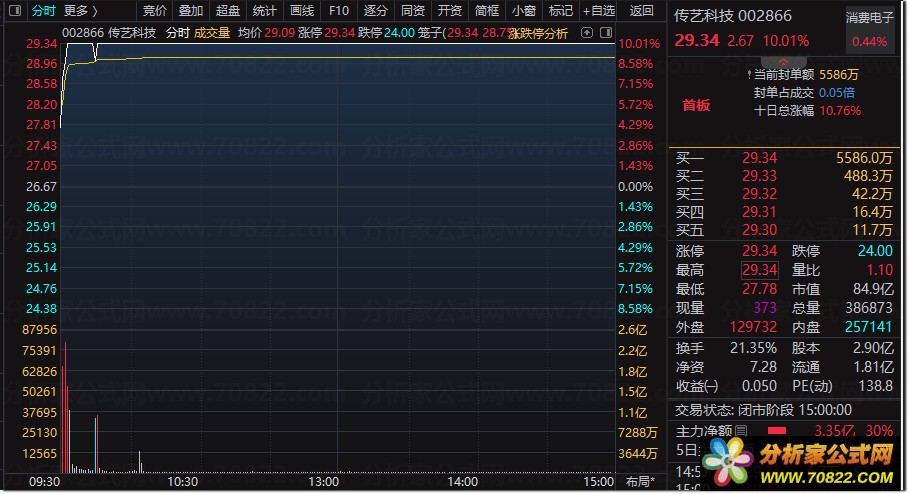Open the 竞价 auction tab
Viewport: 910px width, 494px height.
[154, 10]
